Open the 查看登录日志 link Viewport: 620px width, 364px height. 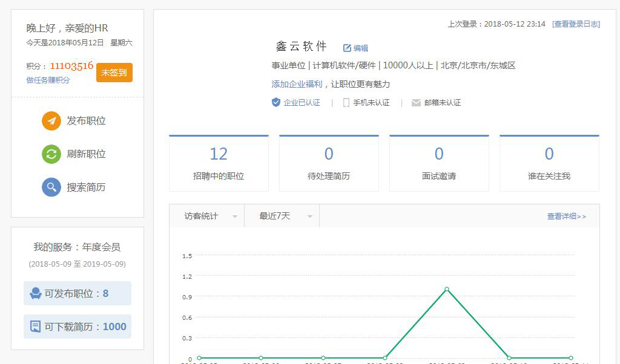[x=576, y=24]
